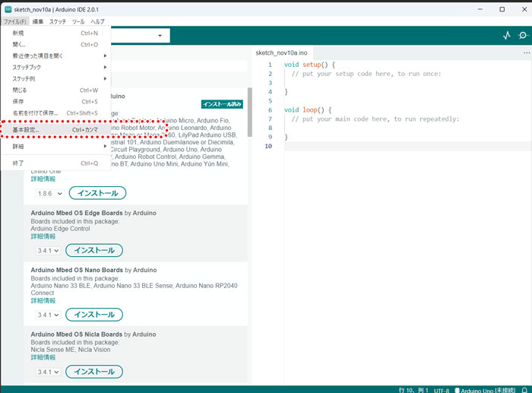Image resolution: width=532 pixels, height=393 pixels.
Task: Select 開く... from the File menu
Action: [x=56, y=44]
